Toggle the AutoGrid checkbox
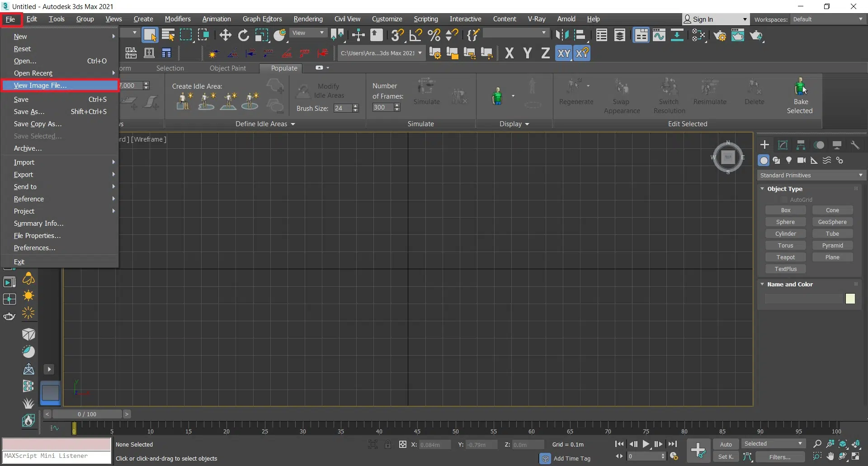This screenshot has width=868, height=466. click(784, 200)
